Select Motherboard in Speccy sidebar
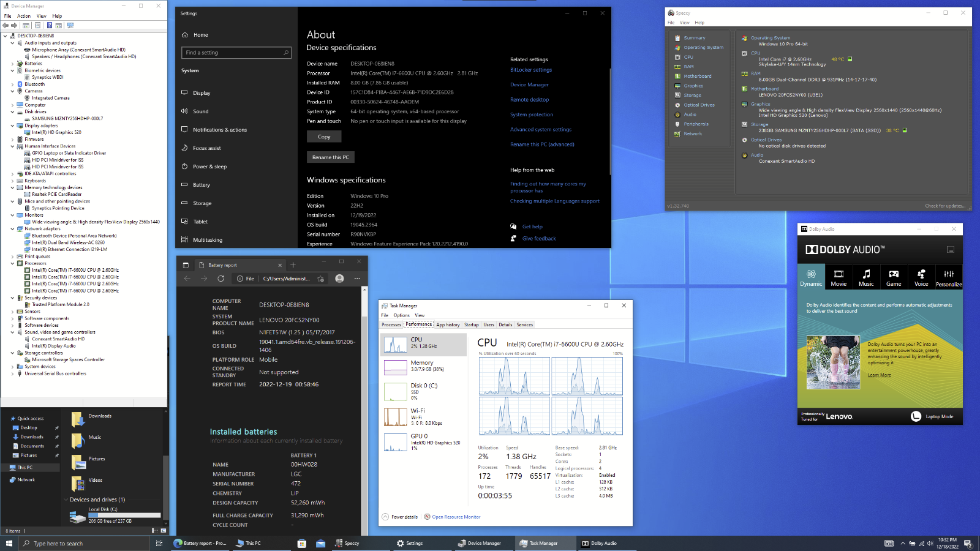980x551 pixels. 698,77
